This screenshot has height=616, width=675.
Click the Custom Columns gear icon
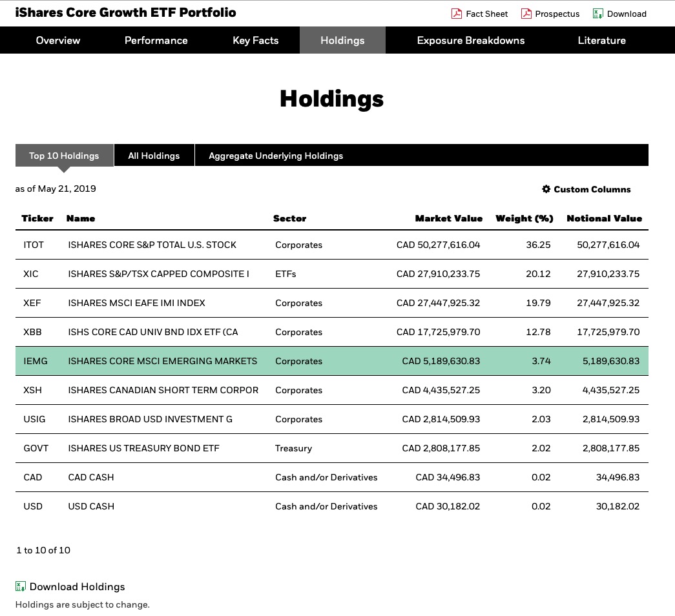546,189
